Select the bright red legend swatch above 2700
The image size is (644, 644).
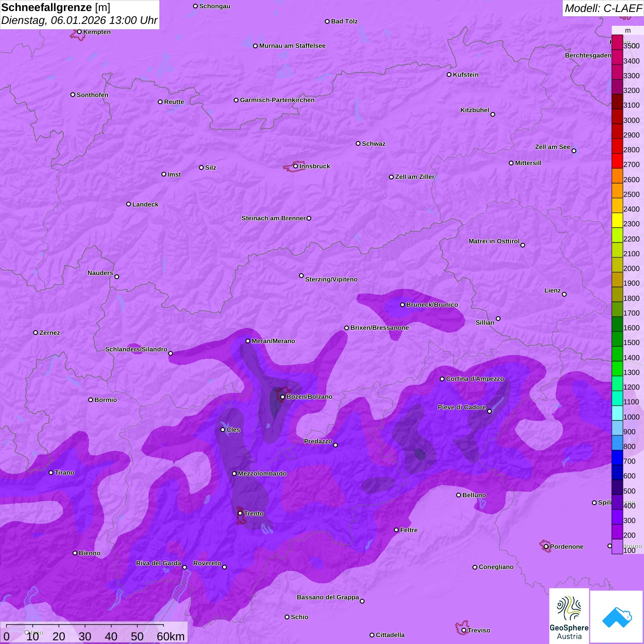(x=617, y=161)
